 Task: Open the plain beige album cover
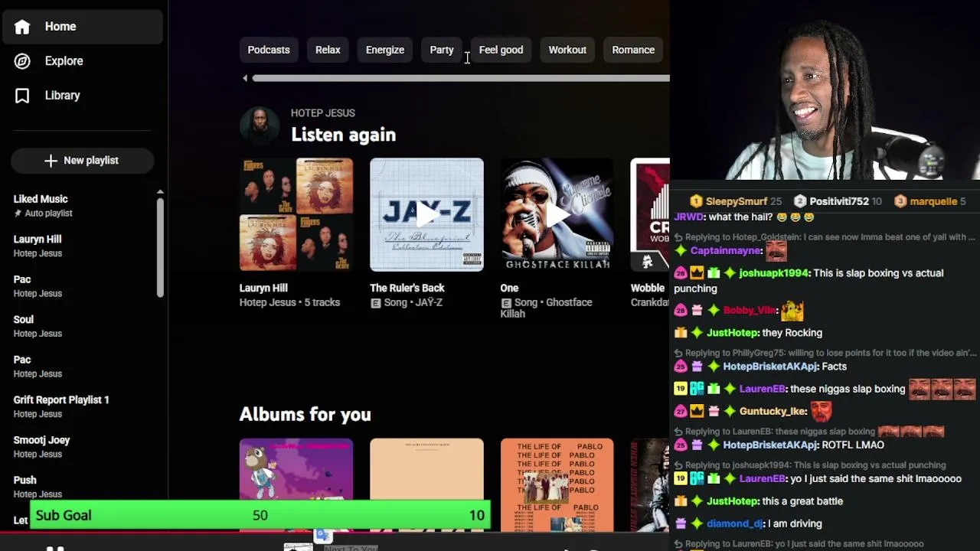[426, 485]
